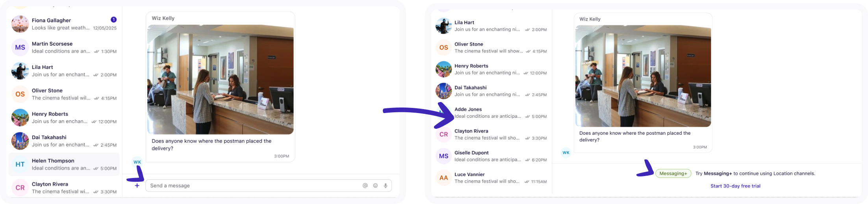Open Adde Jones conversation on the right
The image size is (868, 204).
click(491, 113)
